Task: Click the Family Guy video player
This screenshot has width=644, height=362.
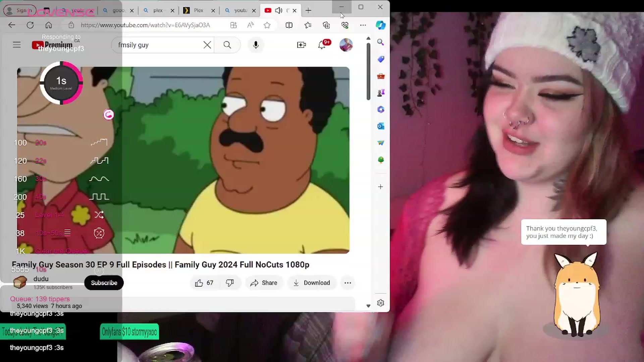Action: click(x=183, y=160)
